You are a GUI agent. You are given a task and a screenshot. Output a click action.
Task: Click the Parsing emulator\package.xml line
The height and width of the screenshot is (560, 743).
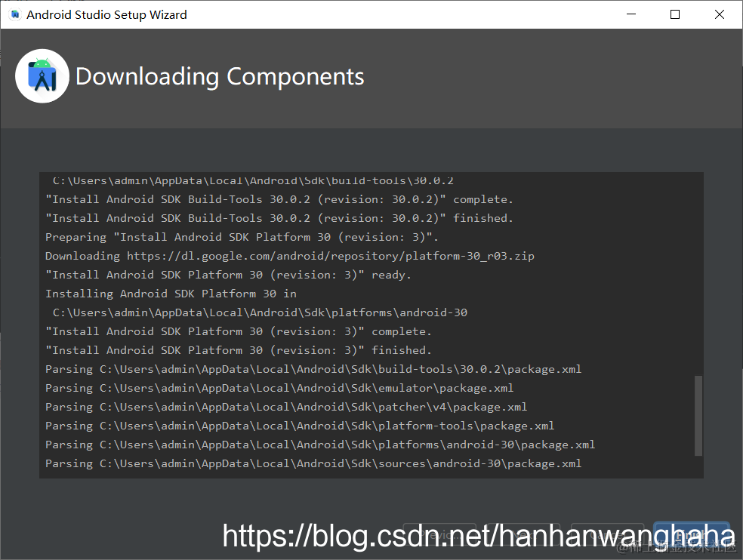(279, 388)
